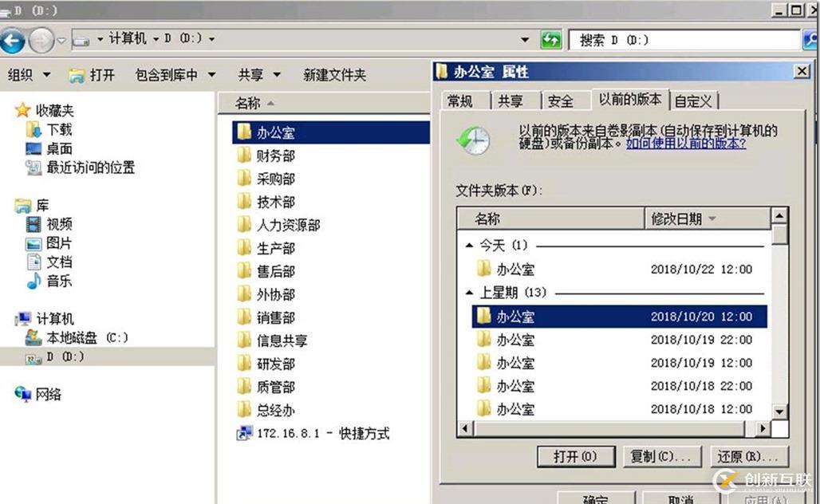Click the 下载 folder in favorites

click(34, 129)
